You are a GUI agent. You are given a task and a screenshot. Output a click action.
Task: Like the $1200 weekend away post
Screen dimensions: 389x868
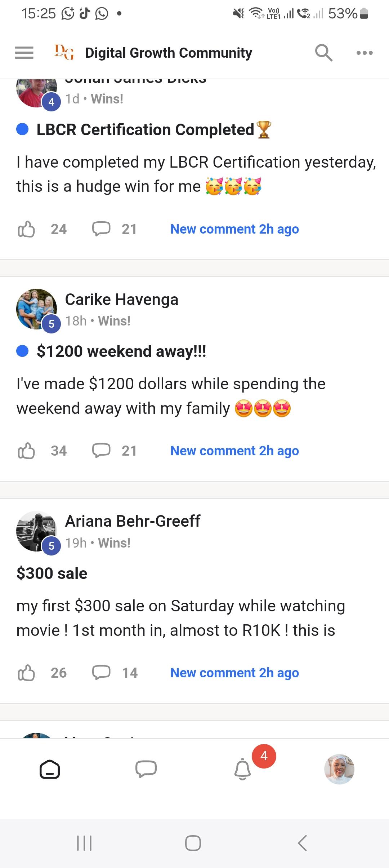[x=27, y=451]
